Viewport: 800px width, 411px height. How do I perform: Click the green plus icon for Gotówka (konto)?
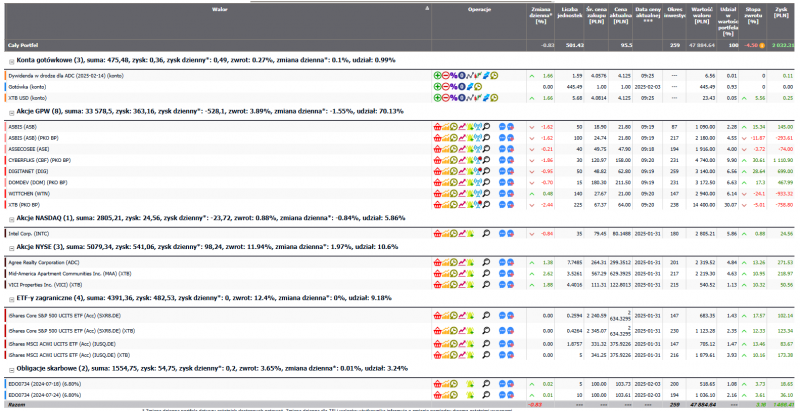coord(437,87)
